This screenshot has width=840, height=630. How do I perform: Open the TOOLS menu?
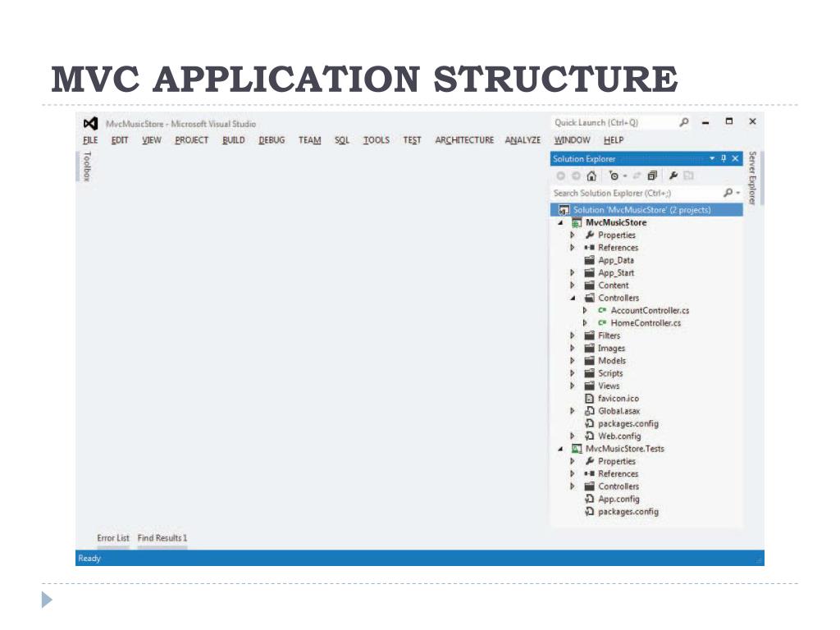click(x=377, y=140)
